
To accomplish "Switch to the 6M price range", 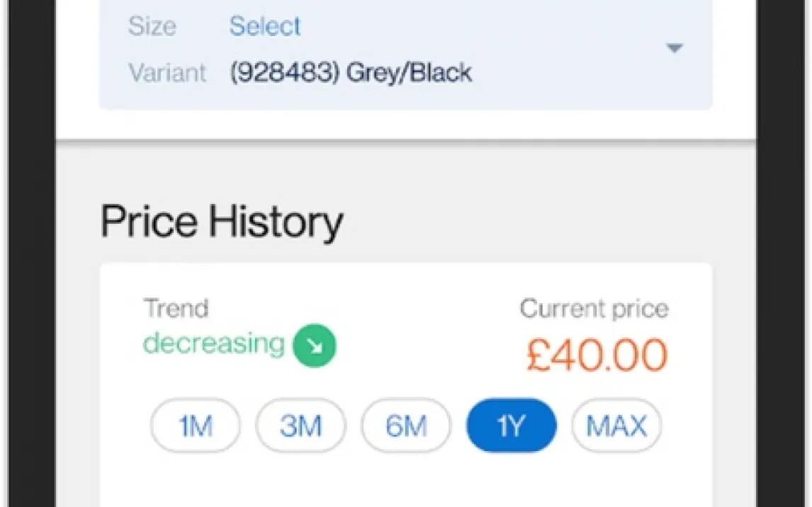I will pyautogui.click(x=406, y=426).
